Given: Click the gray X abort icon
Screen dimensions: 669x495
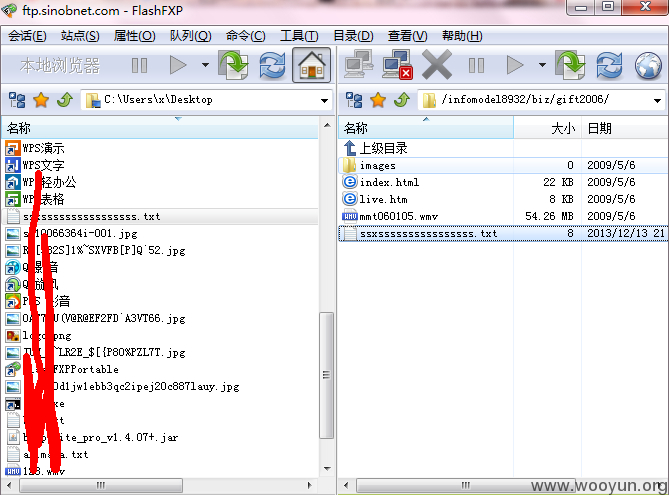Looking at the screenshot, I should (x=436, y=64).
